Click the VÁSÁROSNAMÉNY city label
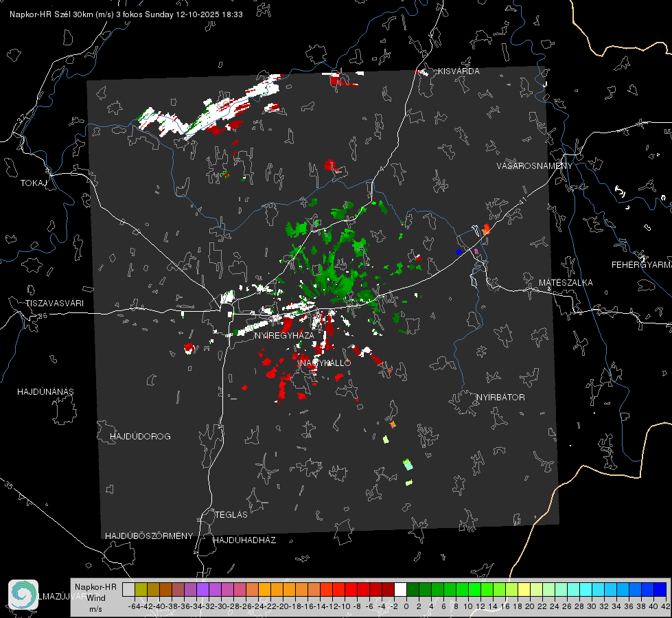The width and height of the screenshot is (672, 618). click(535, 166)
